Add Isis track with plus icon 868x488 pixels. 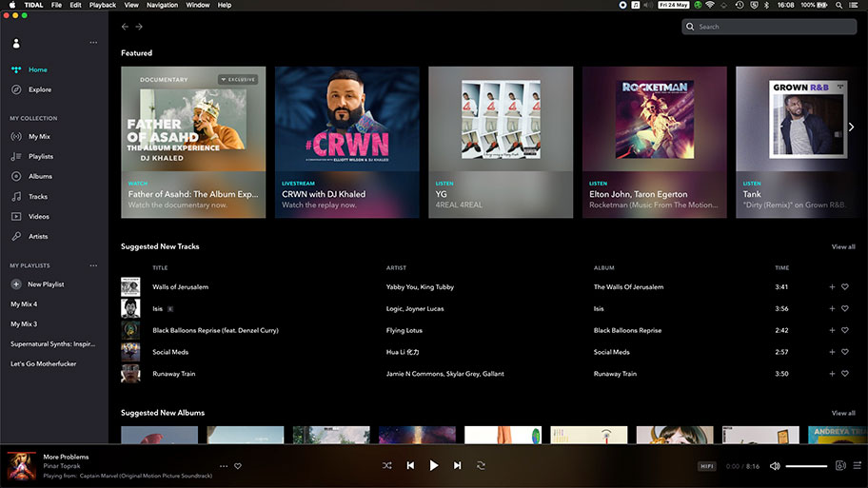point(832,309)
